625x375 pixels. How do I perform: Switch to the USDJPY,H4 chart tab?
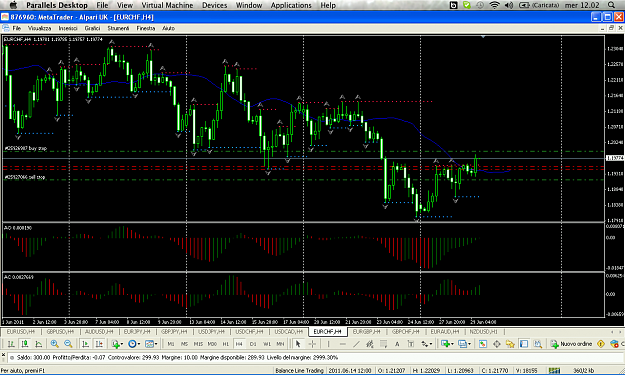coord(211,332)
